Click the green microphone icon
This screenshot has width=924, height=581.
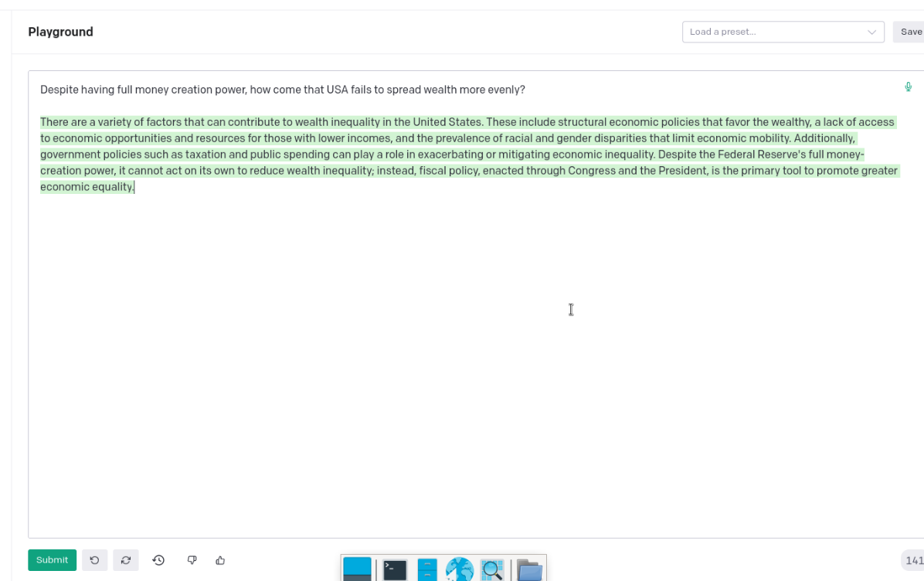click(x=909, y=87)
